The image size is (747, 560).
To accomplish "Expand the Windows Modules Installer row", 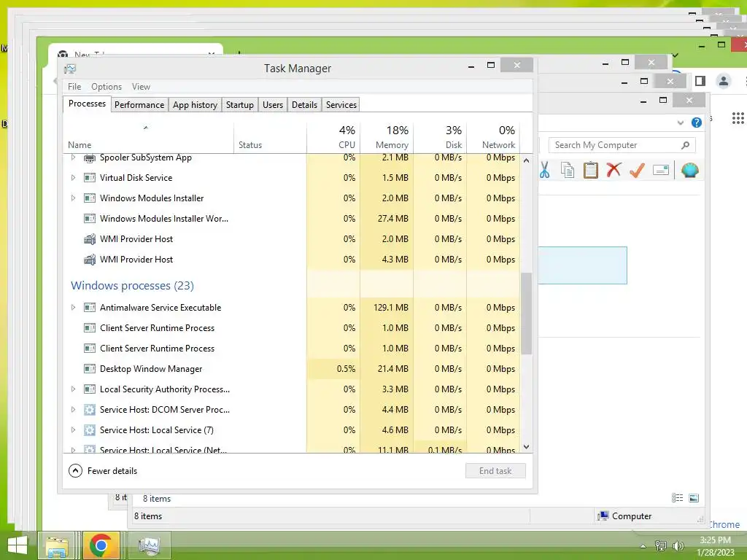I will coord(73,198).
